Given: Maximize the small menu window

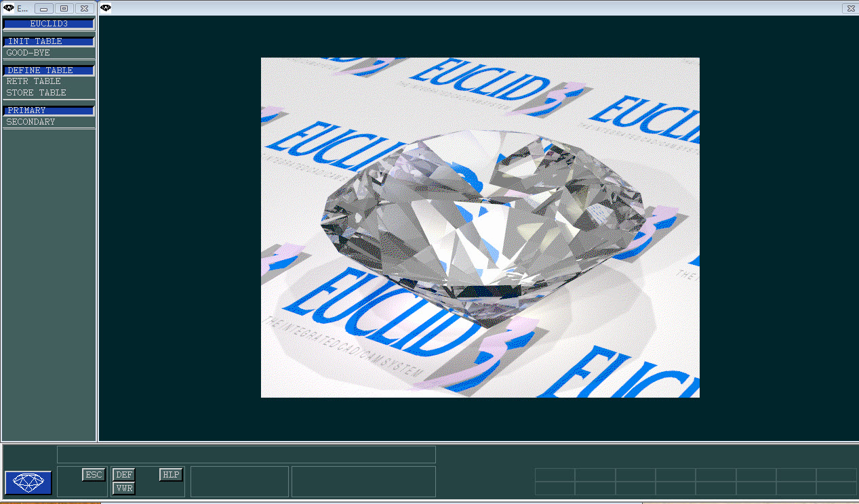Looking at the screenshot, I should [x=64, y=9].
